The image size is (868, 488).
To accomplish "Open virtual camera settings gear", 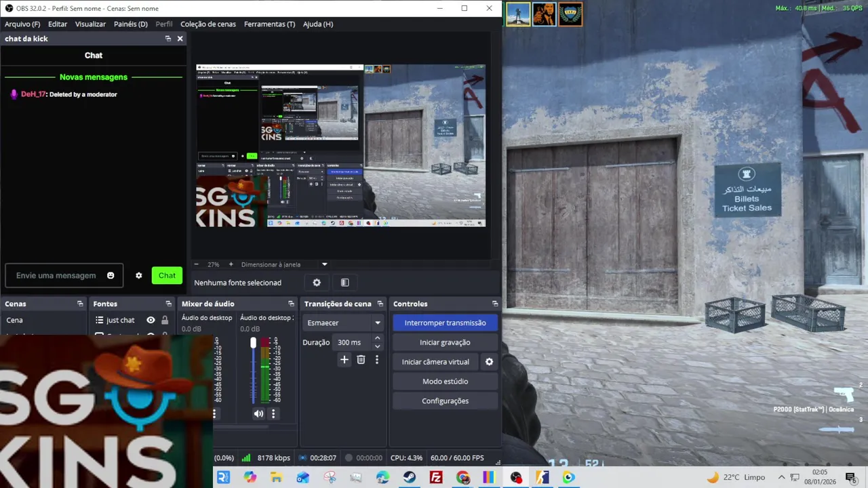I will pyautogui.click(x=489, y=362).
